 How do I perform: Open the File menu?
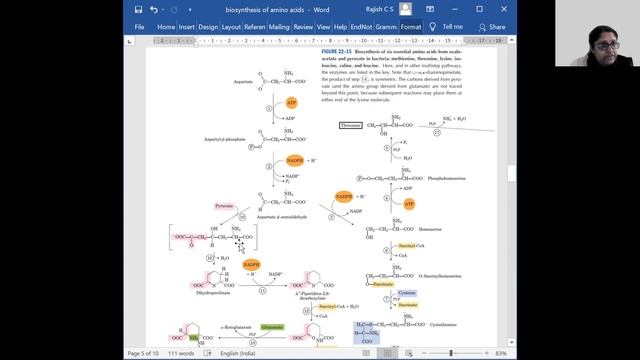pyautogui.click(x=139, y=27)
